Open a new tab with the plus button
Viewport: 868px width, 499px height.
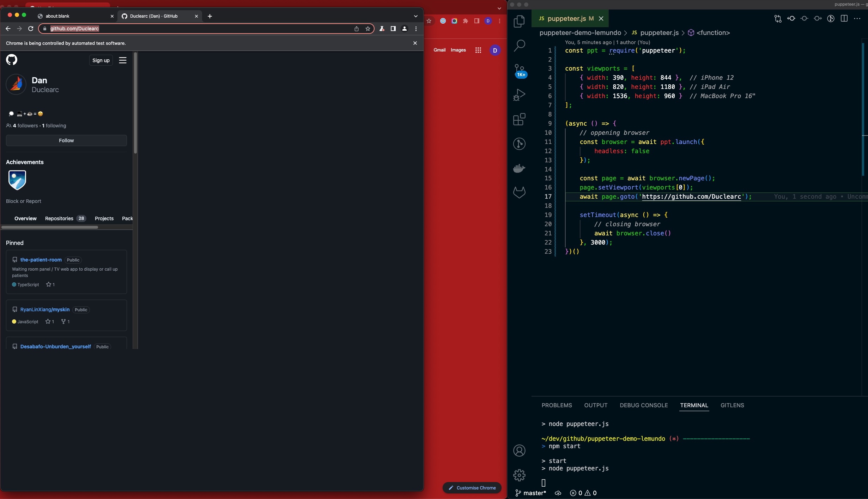pos(210,16)
